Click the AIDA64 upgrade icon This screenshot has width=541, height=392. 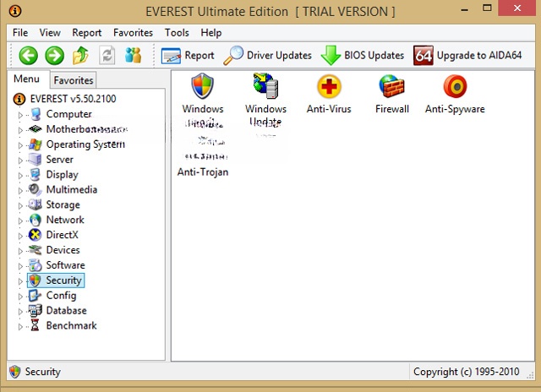pos(424,56)
